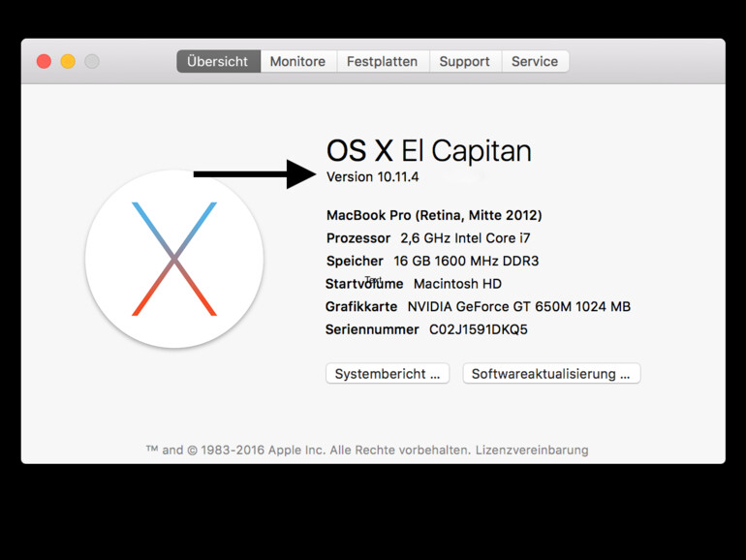Click the Grafikkarte label
Viewport: 746px width, 560px height.
point(361,306)
